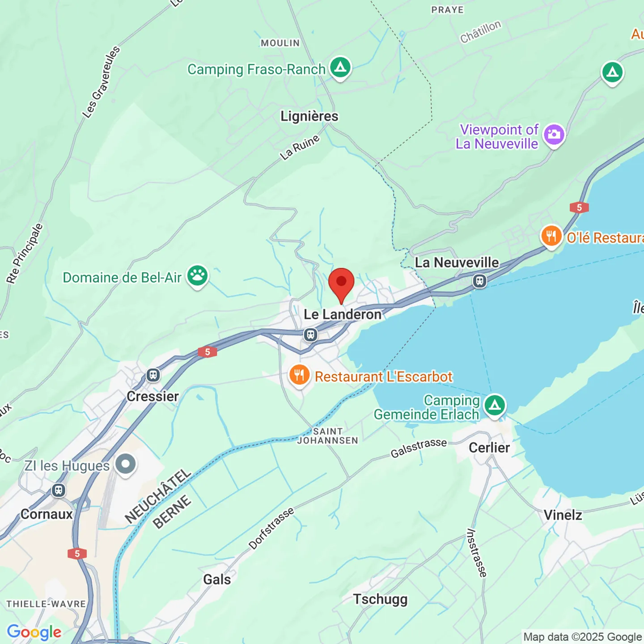Select the Gals village label
Viewport: 644px width, 644px height.
tap(217, 579)
